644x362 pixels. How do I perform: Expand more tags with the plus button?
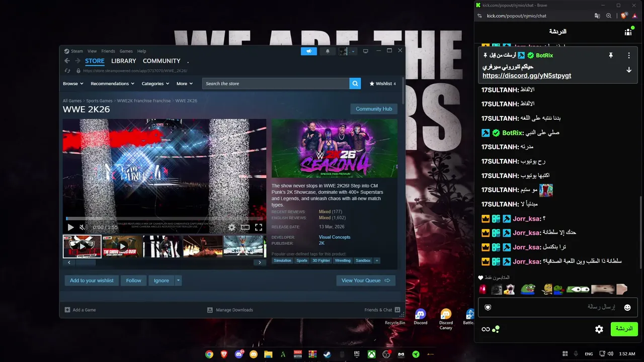click(377, 260)
